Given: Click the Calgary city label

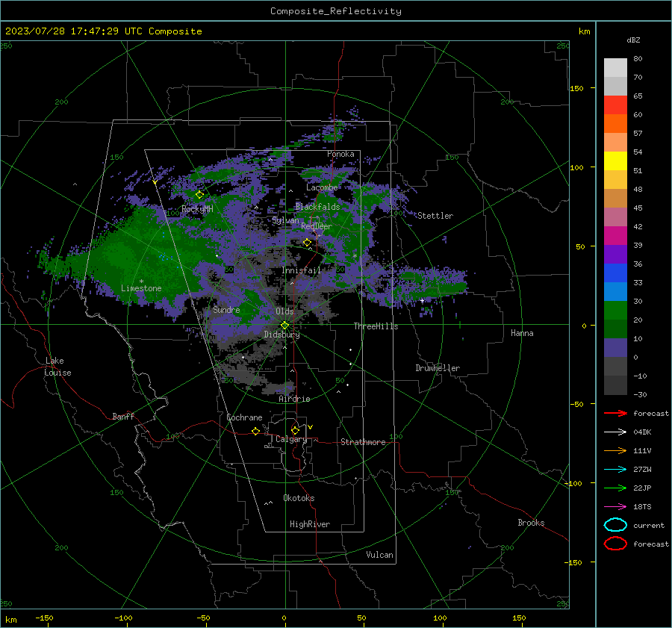Looking at the screenshot, I should coord(291,439).
